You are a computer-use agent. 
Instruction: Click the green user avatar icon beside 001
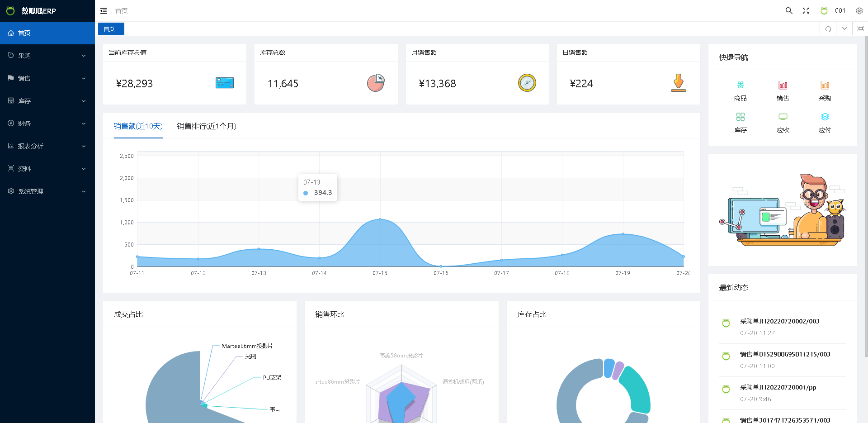tap(824, 11)
